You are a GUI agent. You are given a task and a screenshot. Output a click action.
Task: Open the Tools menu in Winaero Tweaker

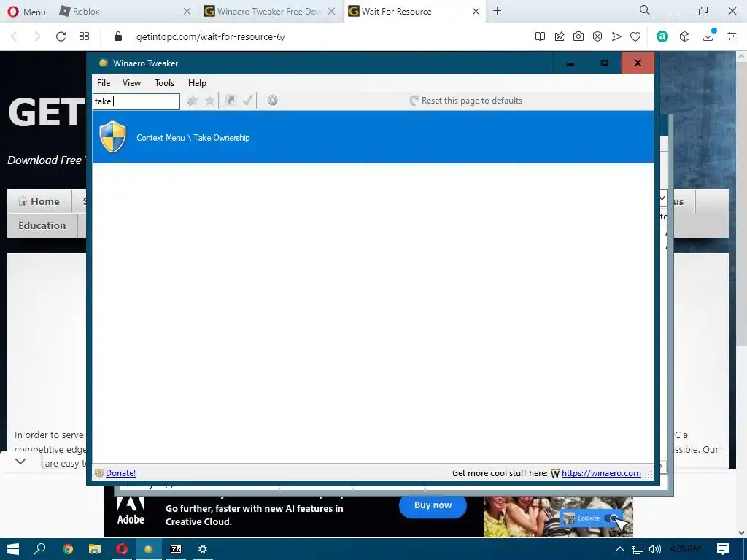pyautogui.click(x=164, y=83)
